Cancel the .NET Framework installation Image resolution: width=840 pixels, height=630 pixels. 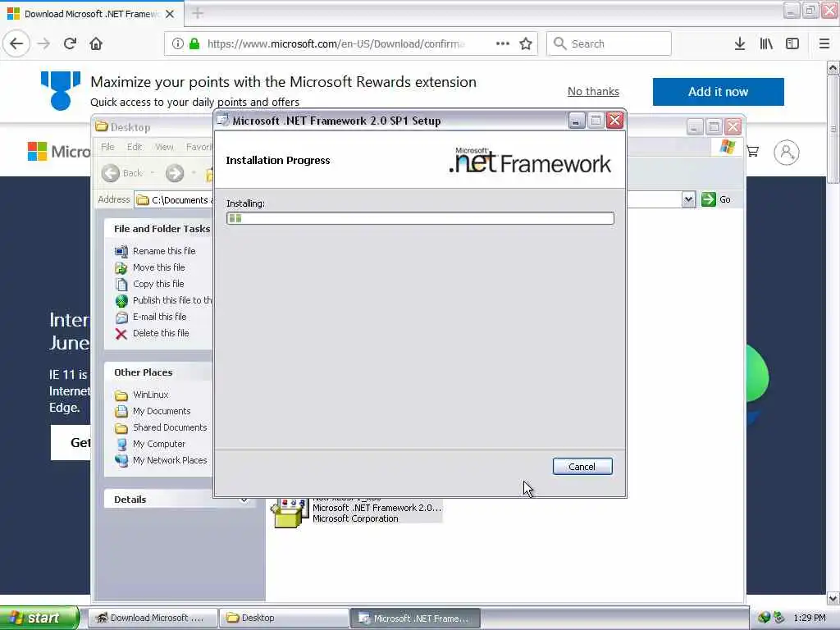[582, 466]
